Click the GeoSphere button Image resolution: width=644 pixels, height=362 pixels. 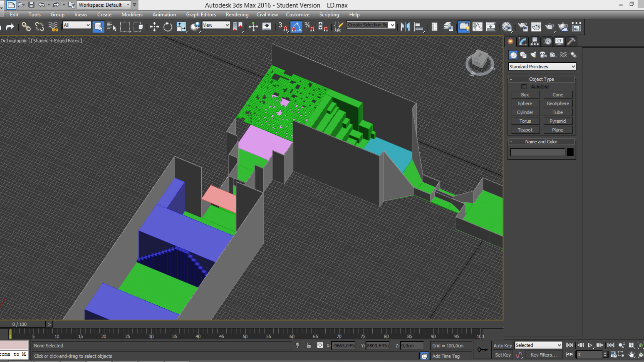pyautogui.click(x=558, y=104)
